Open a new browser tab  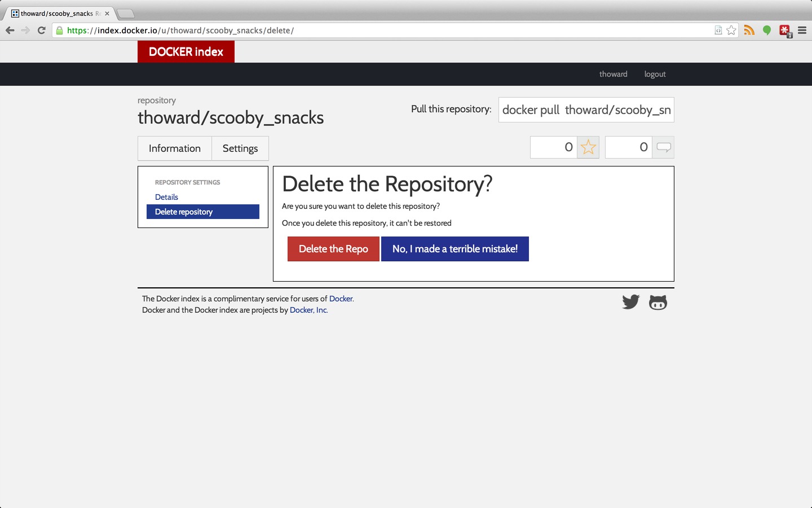[126, 14]
